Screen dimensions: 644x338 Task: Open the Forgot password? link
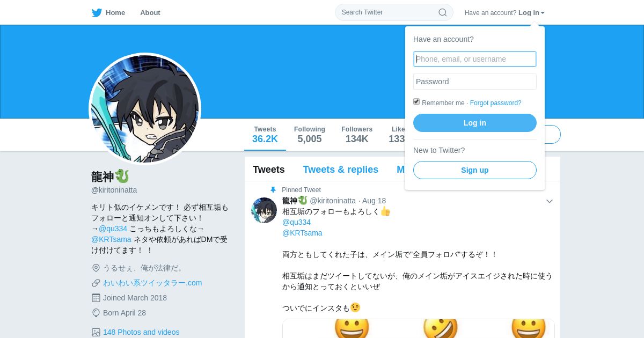(495, 103)
